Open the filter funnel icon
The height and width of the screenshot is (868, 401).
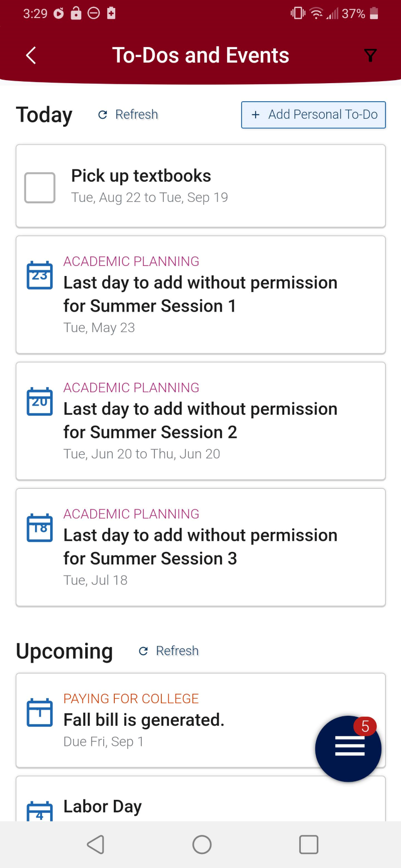(370, 55)
